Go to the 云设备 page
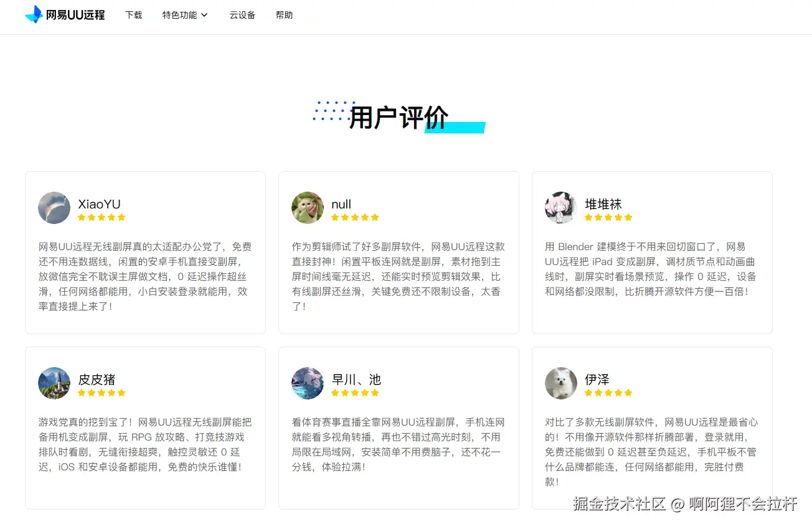The width and height of the screenshot is (812, 527). [x=242, y=15]
